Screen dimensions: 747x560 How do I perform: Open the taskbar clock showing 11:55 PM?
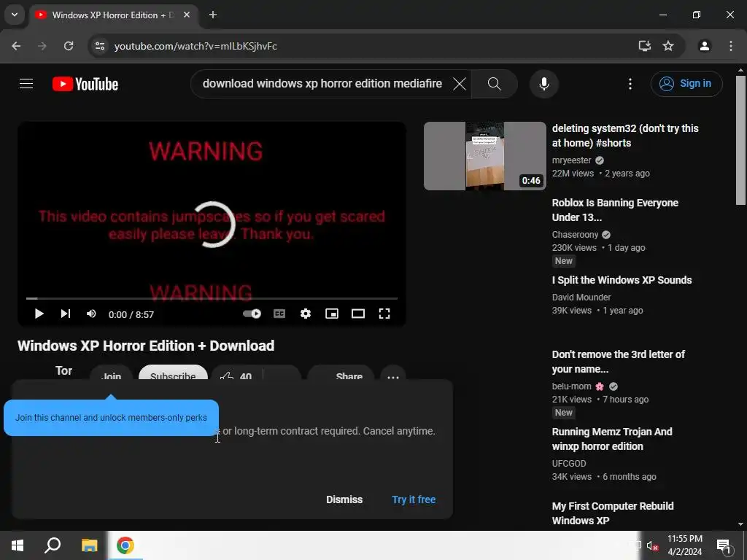click(x=684, y=545)
